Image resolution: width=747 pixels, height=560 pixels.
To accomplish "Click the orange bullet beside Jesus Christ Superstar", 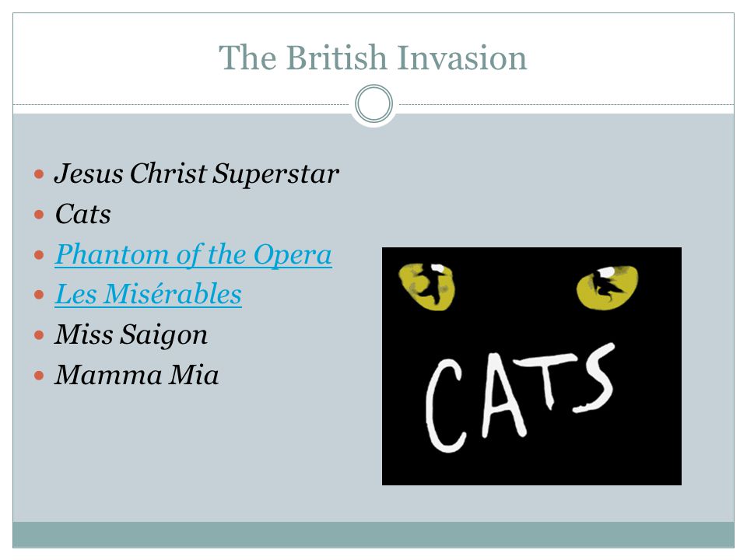I will 39,174.
